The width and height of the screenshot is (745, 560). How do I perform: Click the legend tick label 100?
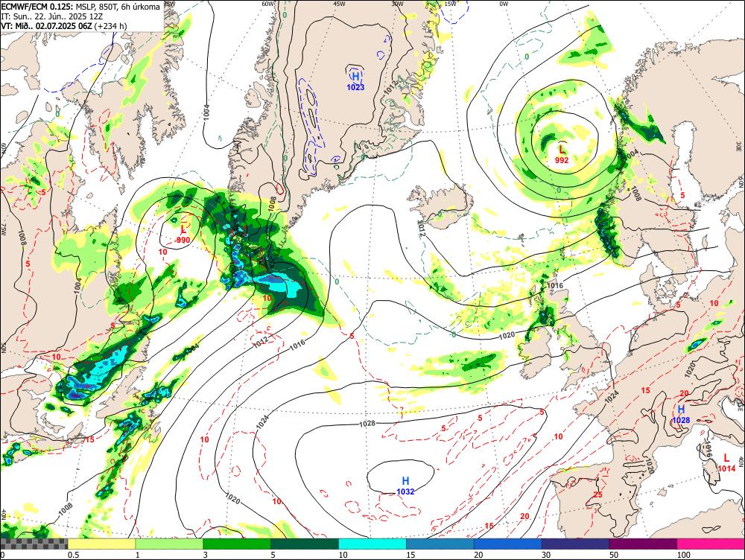684,555
